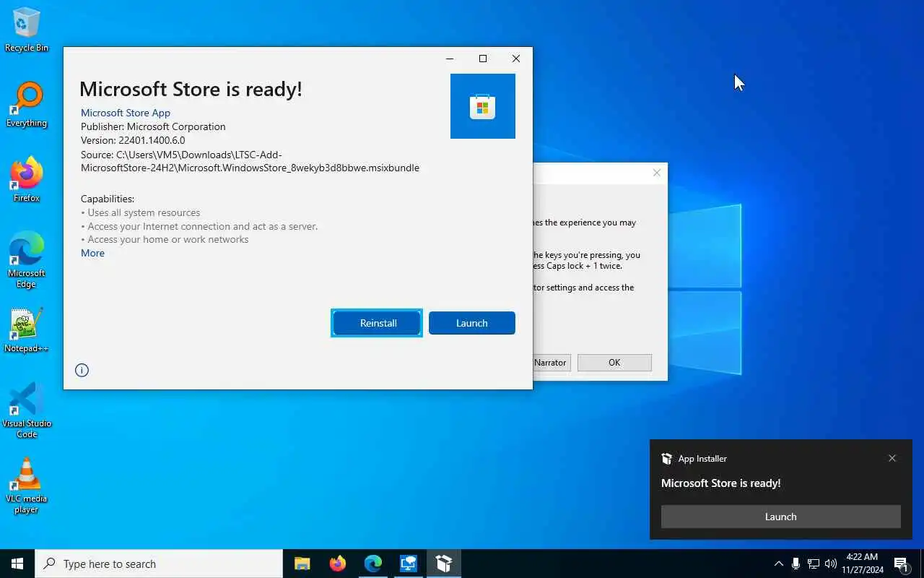Select the App Installer taskbar icon
This screenshot has height=578, width=924.
click(x=444, y=564)
